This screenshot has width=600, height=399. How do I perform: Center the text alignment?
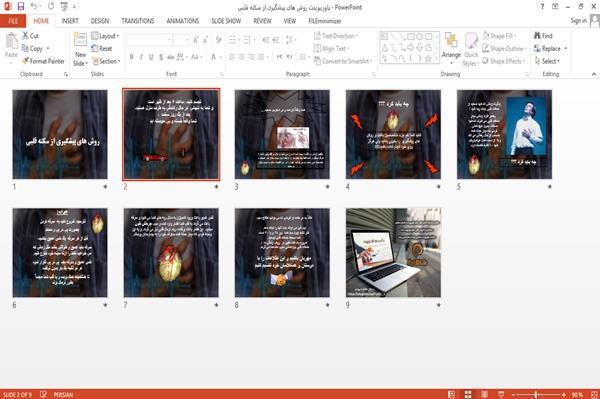pyautogui.click(x=241, y=57)
